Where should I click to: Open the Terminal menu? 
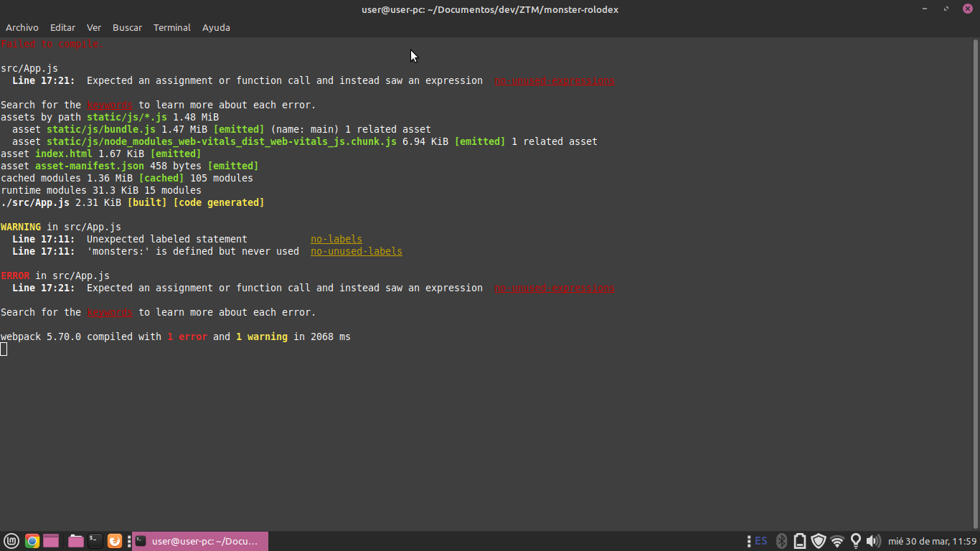tap(172, 27)
